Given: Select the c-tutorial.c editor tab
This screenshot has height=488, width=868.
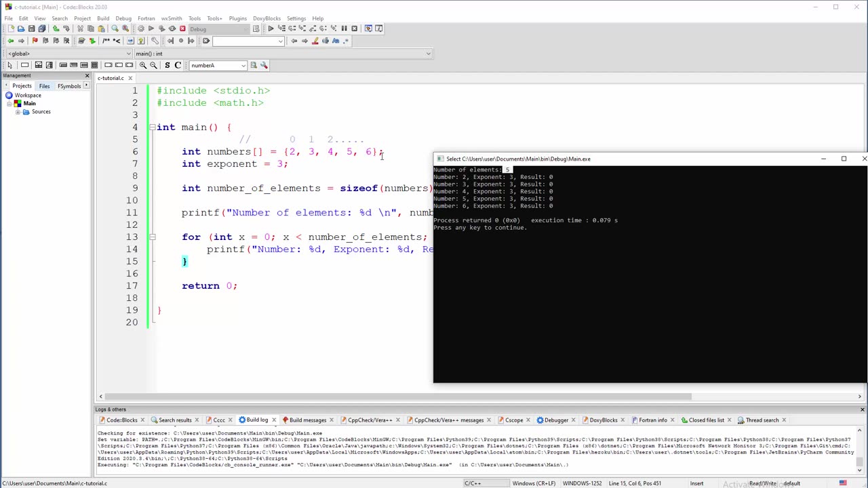Looking at the screenshot, I should [x=110, y=78].
